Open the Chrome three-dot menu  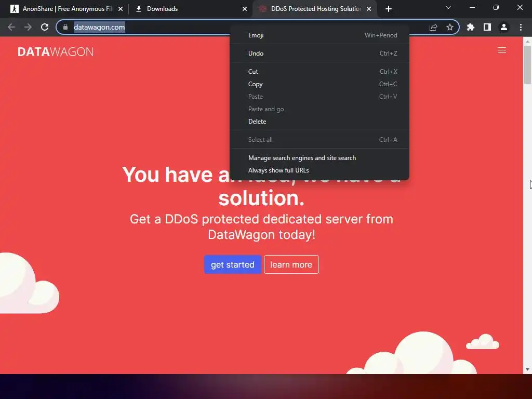[x=521, y=27]
